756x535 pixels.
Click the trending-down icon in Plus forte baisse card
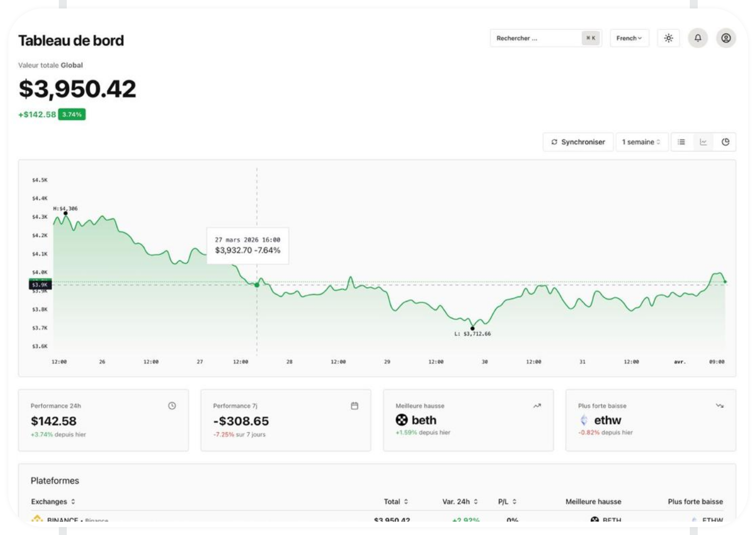tap(719, 406)
